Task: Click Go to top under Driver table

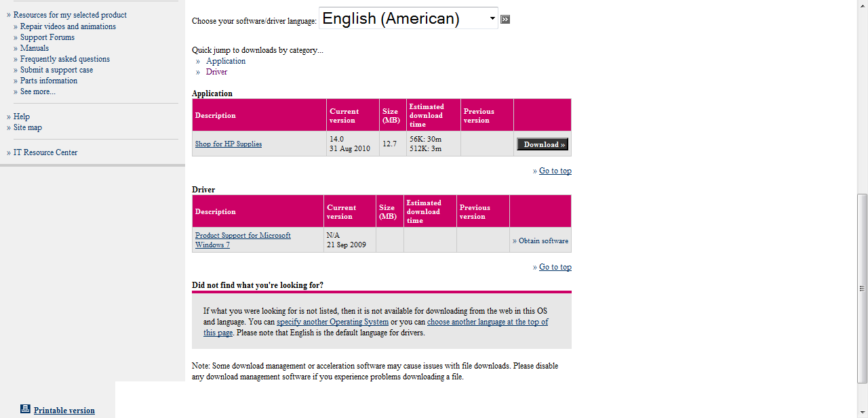Action: [x=555, y=267]
